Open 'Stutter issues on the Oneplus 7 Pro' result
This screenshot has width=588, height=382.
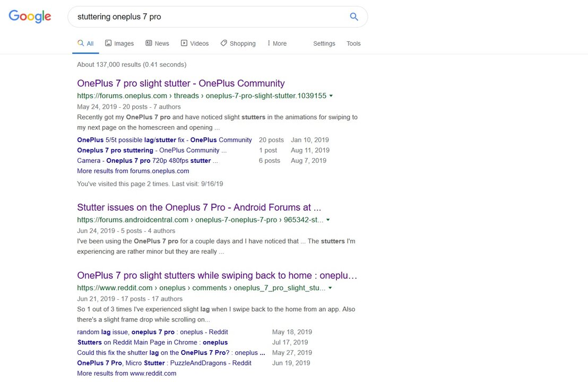(199, 207)
